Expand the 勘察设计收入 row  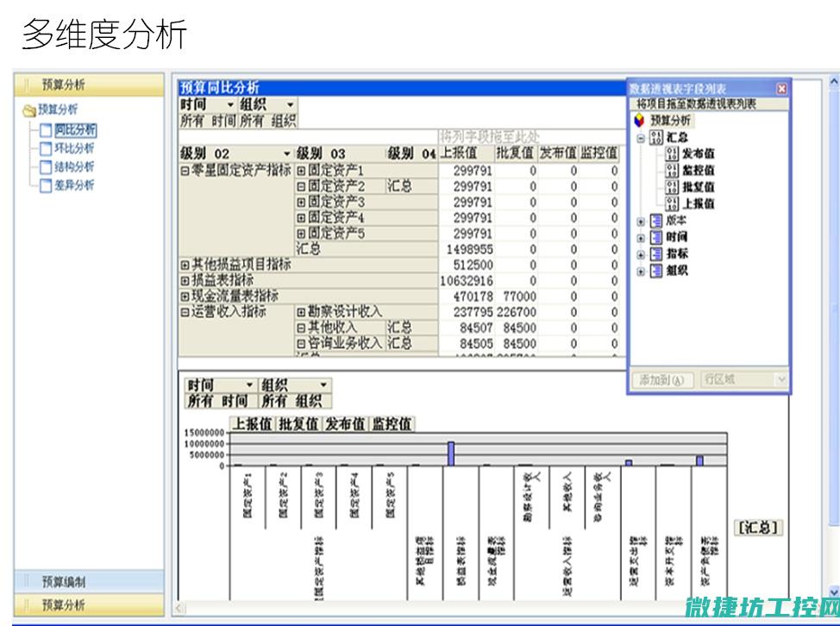tap(301, 311)
